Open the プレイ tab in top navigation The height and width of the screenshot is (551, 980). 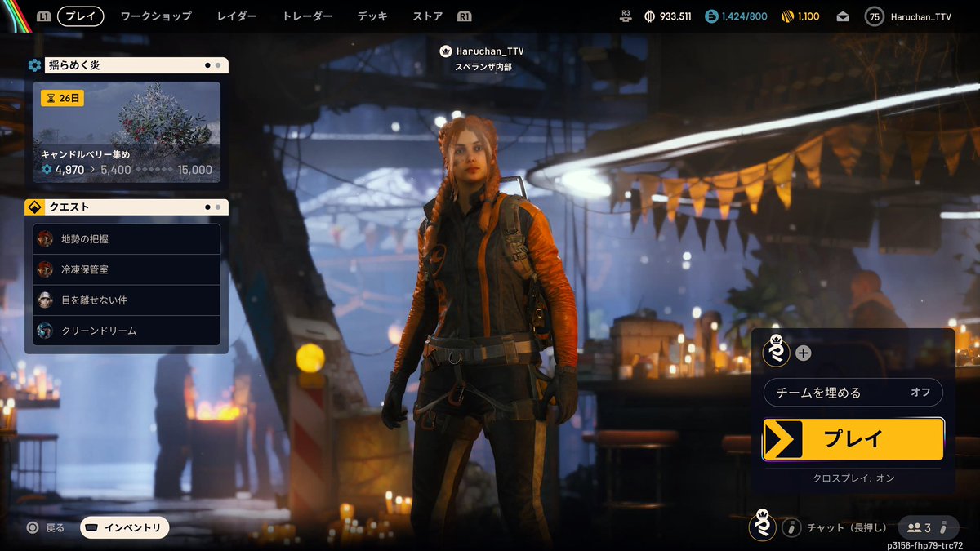pos(81,16)
